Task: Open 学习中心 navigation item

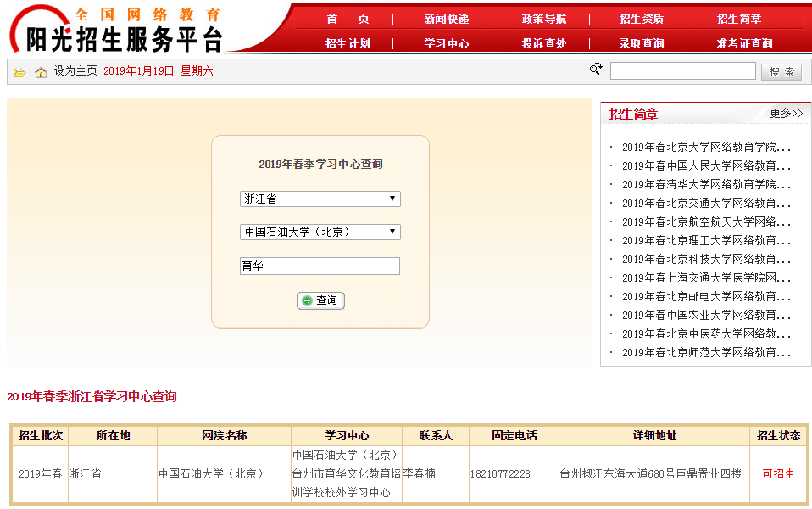Action: [447, 43]
